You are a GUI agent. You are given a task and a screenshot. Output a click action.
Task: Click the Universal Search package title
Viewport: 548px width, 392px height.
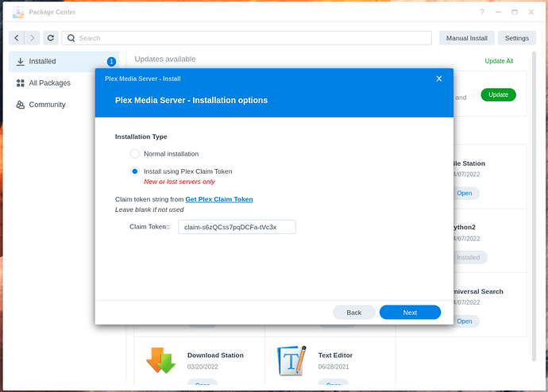point(478,291)
